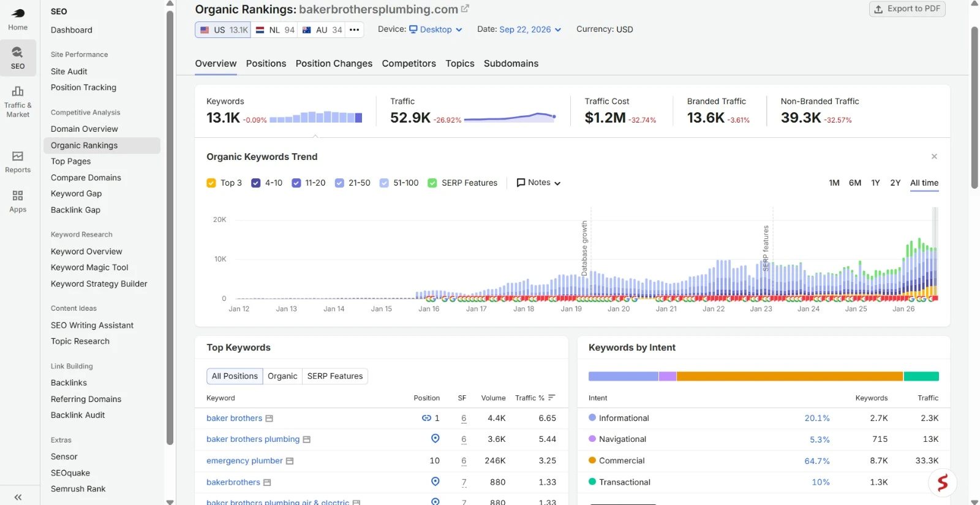The width and height of the screenshot is (980, 505).
Task: Select the 2Y time range
Action: 895,183
